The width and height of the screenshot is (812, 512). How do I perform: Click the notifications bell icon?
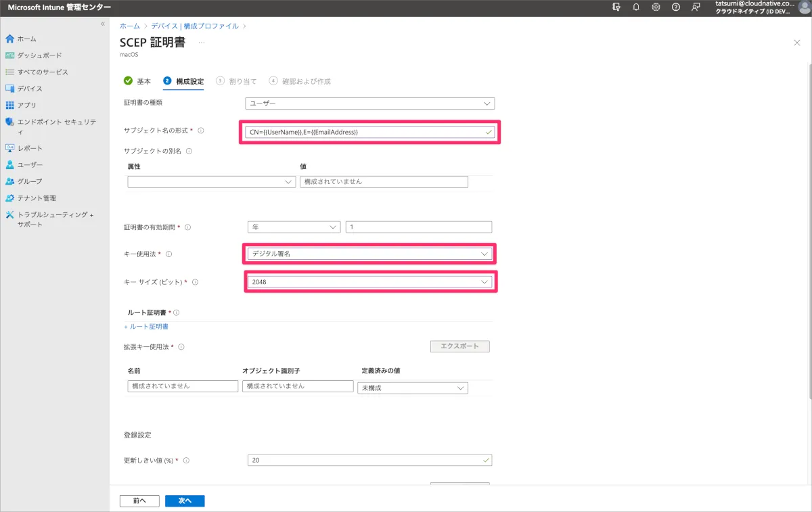pos(636,7)
